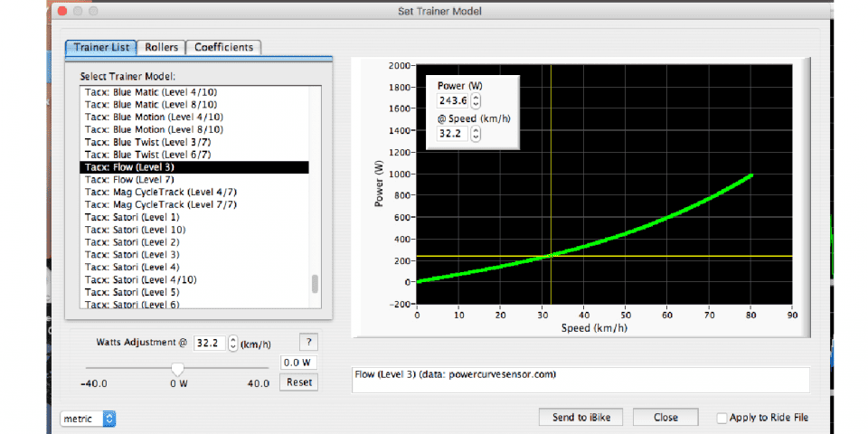Click the @ Speed (km/h) stepper arrows
Screen dimensions: 868x434
(x=476, y=134)
